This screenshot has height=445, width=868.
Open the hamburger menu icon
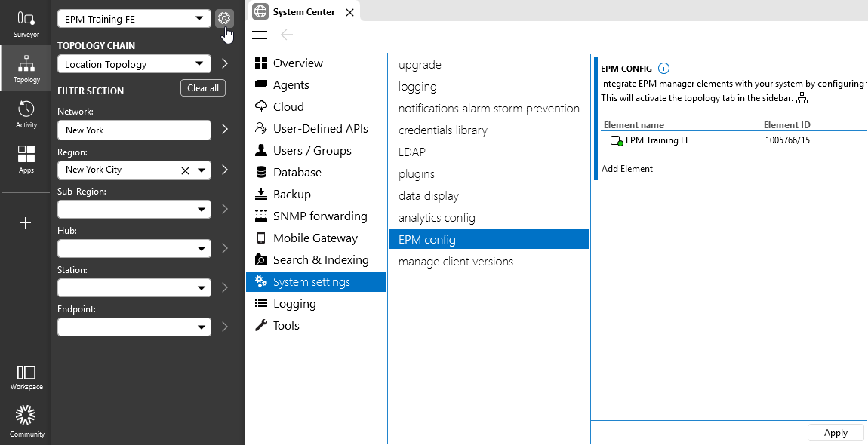(x=260, y=35)
